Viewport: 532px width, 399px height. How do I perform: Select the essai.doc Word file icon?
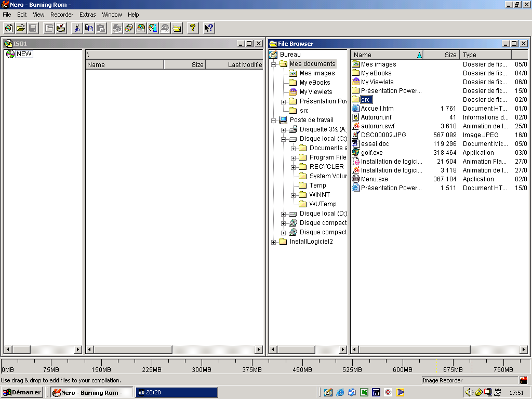point(355,144)
